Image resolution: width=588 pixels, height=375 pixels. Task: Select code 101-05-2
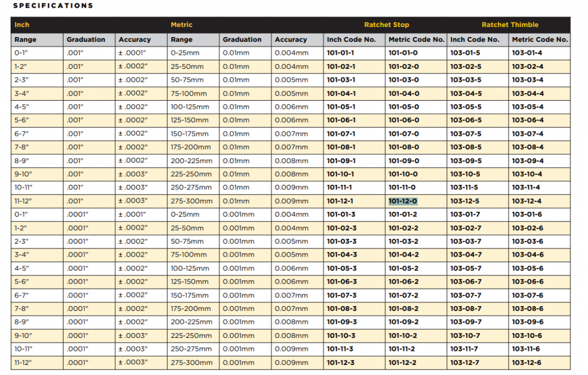pos(403,268)
